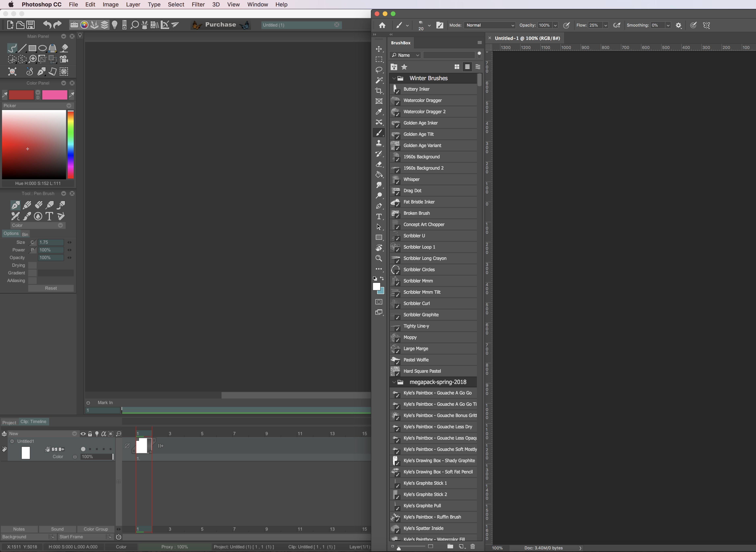Select the Zoom tool in Photoshop toolbar
The image size is (756, 552).
[x=379, y=258]
